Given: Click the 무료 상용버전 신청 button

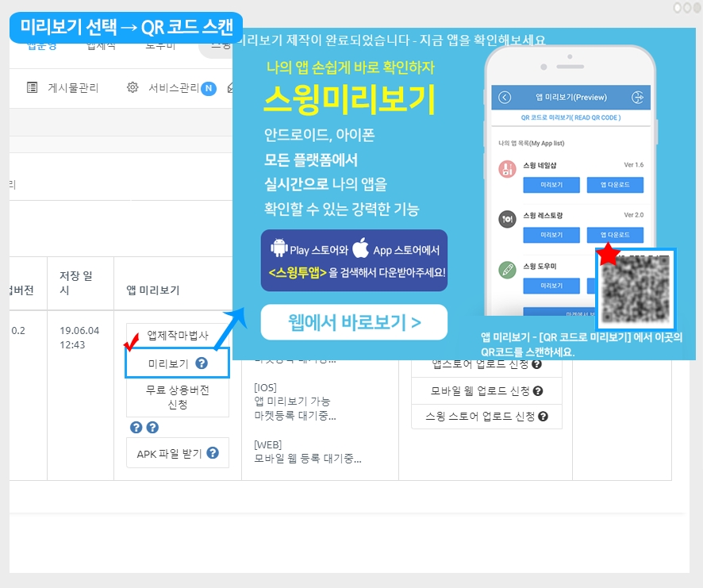Looking at the screenshot, I should [x=178, y=398].
